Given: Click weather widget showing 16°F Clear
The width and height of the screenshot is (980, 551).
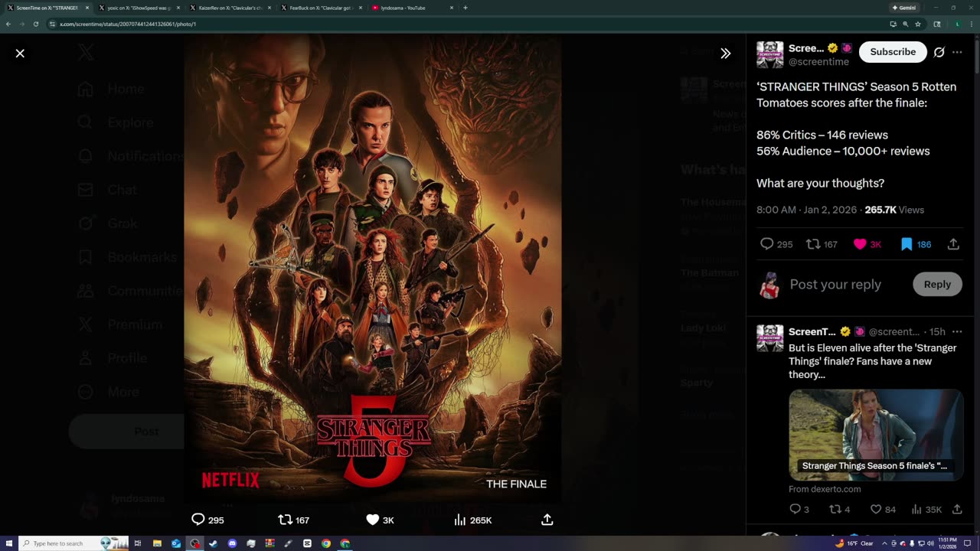Looking at the screenshot, I should coord(854,543).
